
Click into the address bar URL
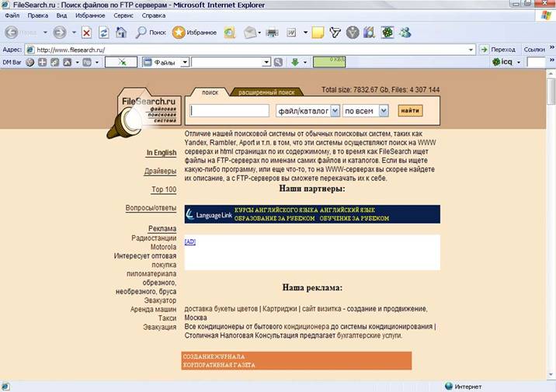click(248, 50)
